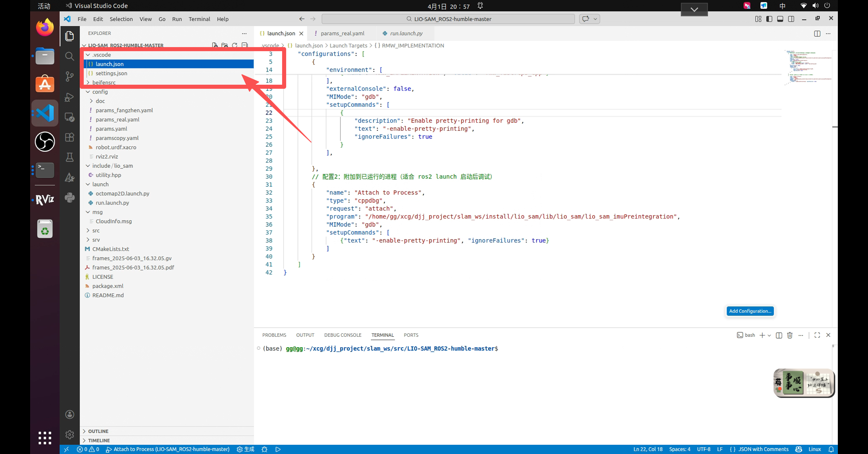
Task: Switch to the params_real.yaml tab
Action: point(342,33)
